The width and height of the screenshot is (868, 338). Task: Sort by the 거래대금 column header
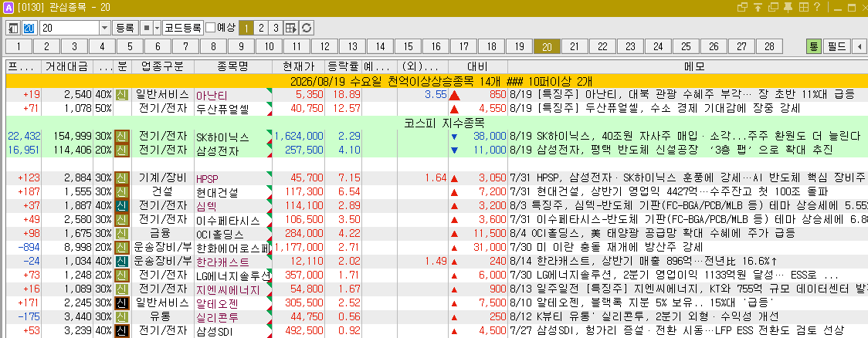pyautogui.click(x=66, y=67)
